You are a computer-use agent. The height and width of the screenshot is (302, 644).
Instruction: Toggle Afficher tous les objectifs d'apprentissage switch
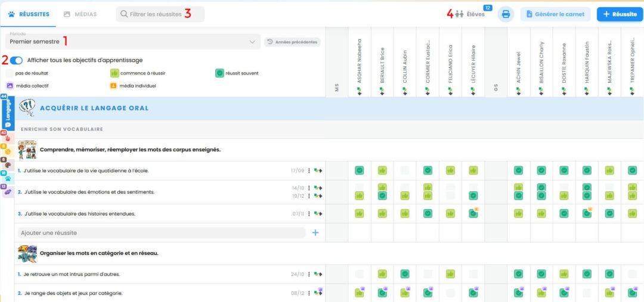click(17, 60)
